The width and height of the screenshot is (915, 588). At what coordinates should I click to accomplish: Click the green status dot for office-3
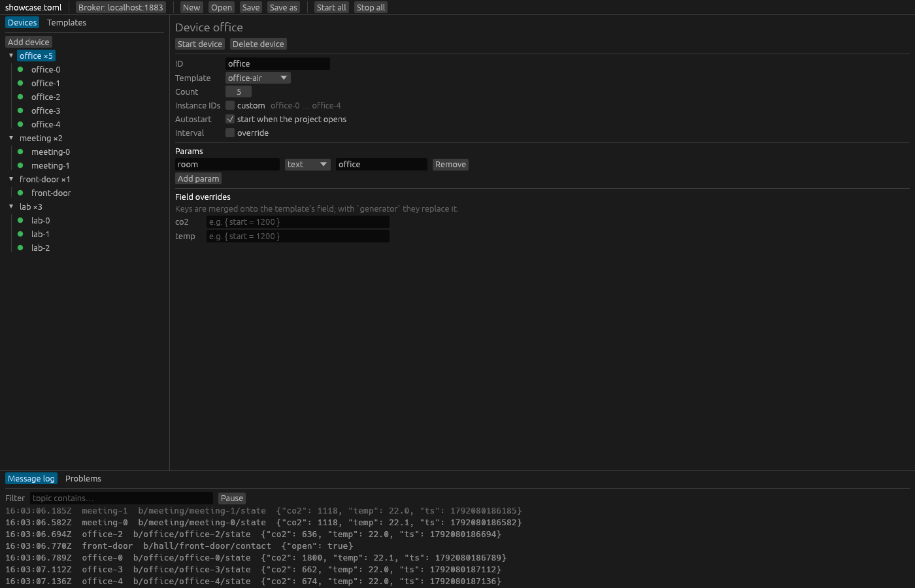click(x=20, y=110)
